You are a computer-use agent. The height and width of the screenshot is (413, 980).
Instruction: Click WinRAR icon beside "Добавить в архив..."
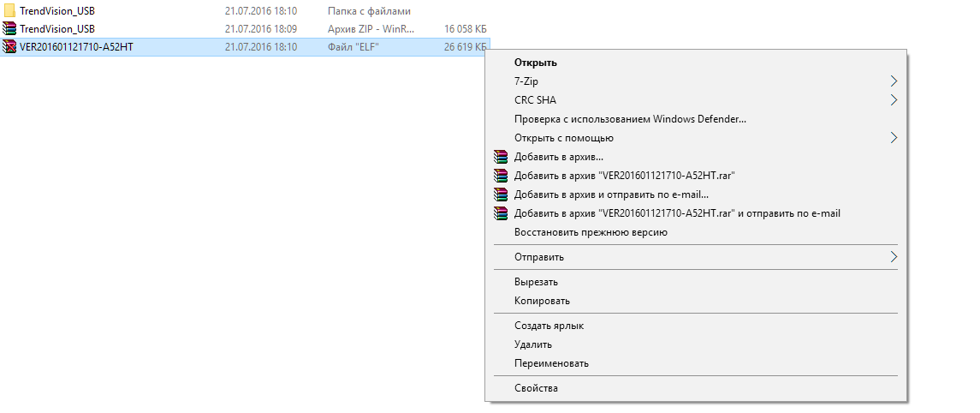click(501, 157)
